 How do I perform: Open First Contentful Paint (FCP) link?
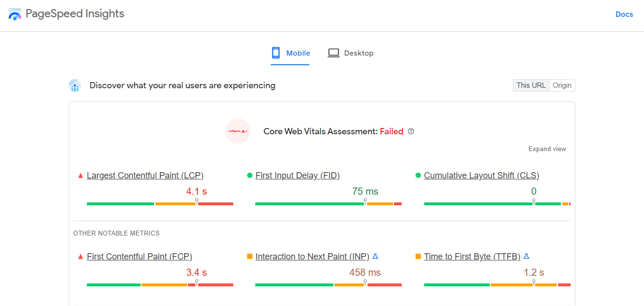139,257
